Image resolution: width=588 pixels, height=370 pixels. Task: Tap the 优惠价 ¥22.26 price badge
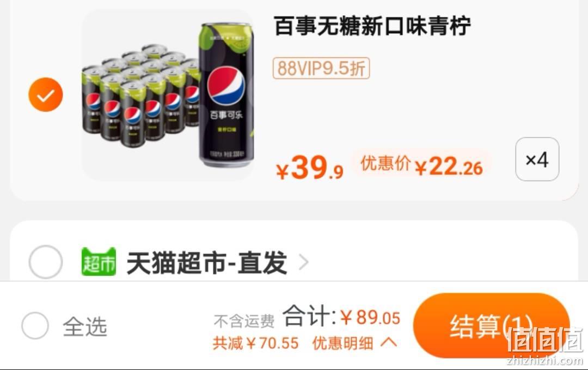(x=421, y=166)
